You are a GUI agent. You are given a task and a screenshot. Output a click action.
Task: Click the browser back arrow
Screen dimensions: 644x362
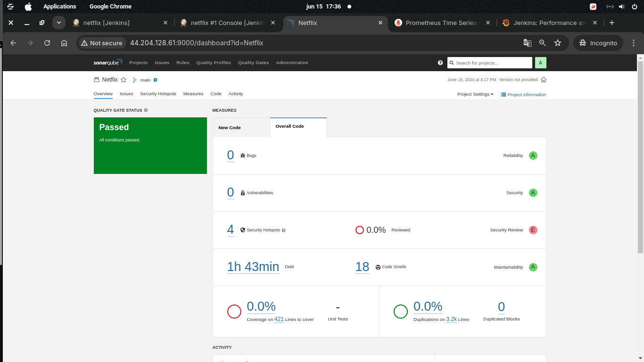pyautogui.click(x=13, y=43)
